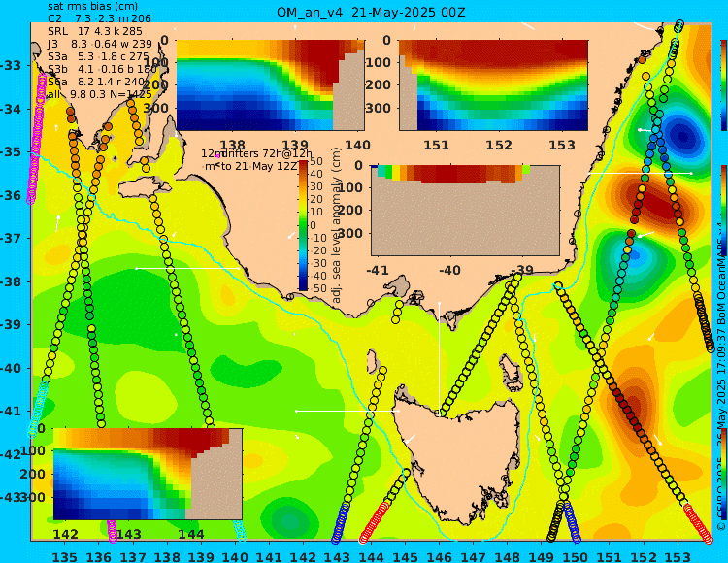Click the 143 label under the bottom-left inset

(128, 534)
